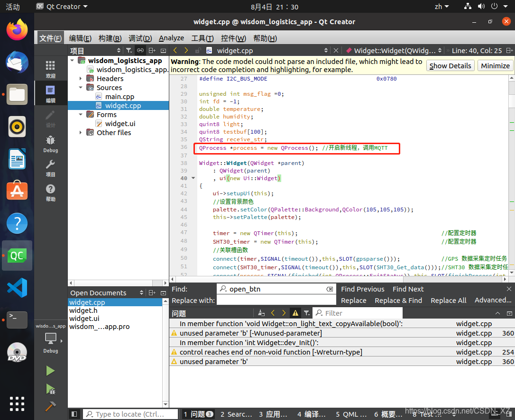This screenshot has height=420, width=515.
Task: Go to previous issue arrow
Action: (273, 313)
